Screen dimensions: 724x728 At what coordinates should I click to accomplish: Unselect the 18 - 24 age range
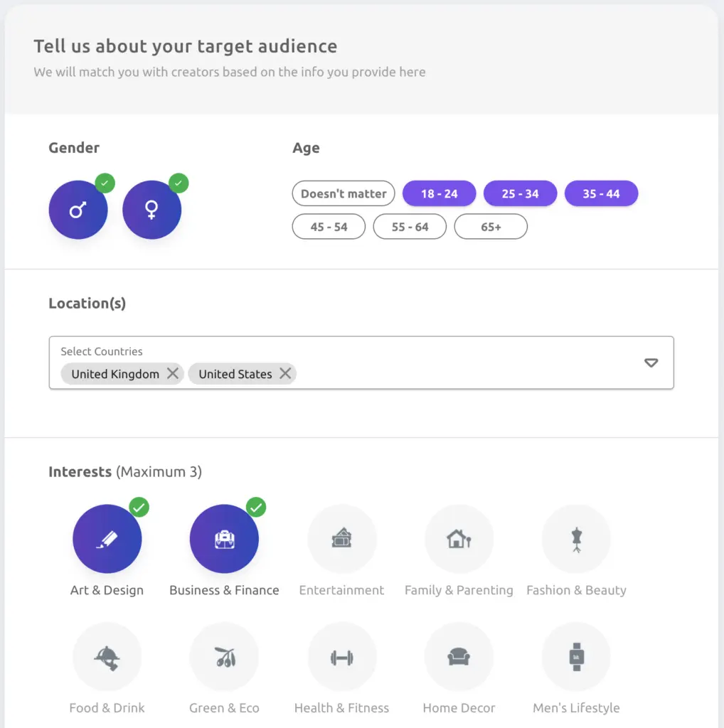point(439,193)
